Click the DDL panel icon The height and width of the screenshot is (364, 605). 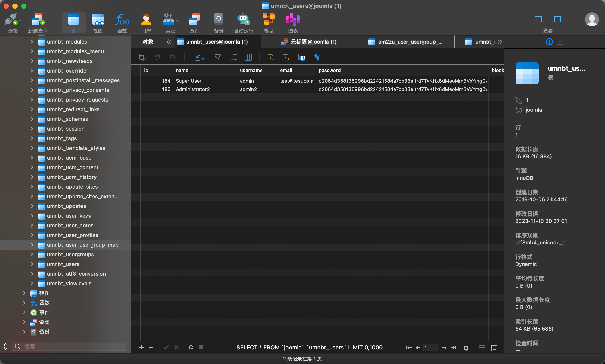560,42
